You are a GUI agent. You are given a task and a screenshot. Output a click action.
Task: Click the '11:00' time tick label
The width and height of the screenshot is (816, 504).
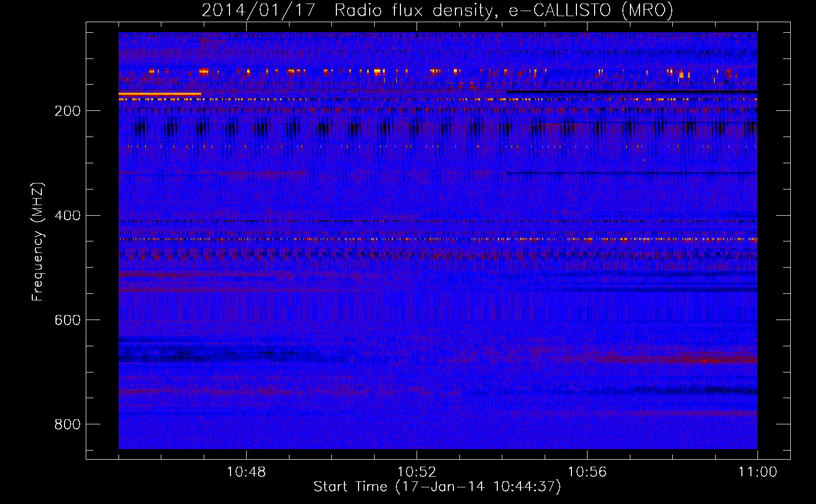[x=757, y=472]
